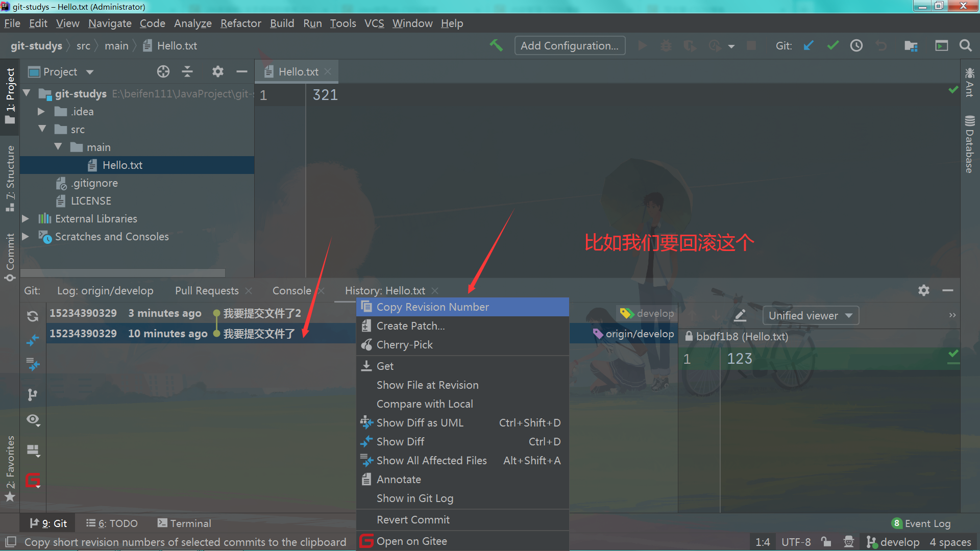
Task: Click Project panel horizontal scrollbar
Action: click(x=122, y=272)
